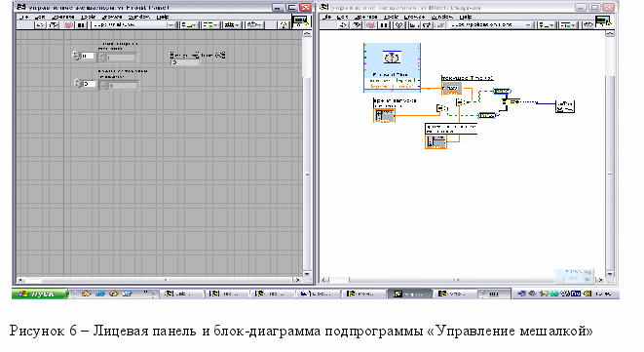Toggle Highlight Execution lightbulb in Block Diagram

point(398,25)
